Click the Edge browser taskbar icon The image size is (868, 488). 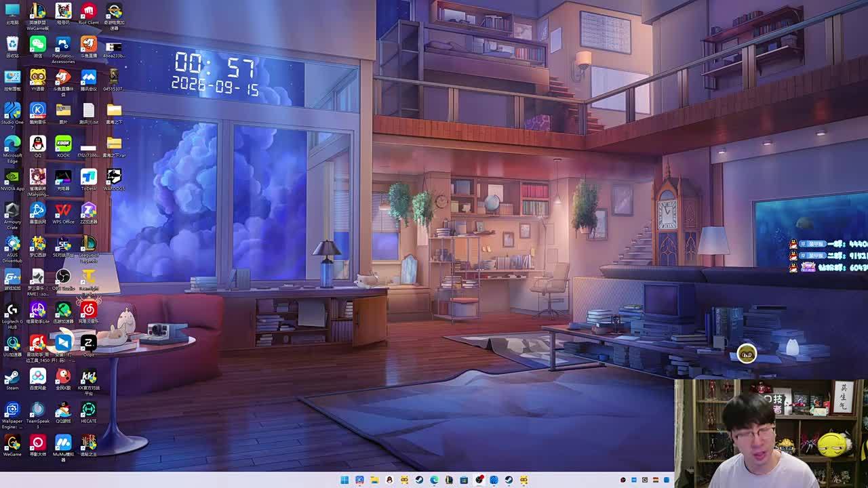[x=434, y=480]
